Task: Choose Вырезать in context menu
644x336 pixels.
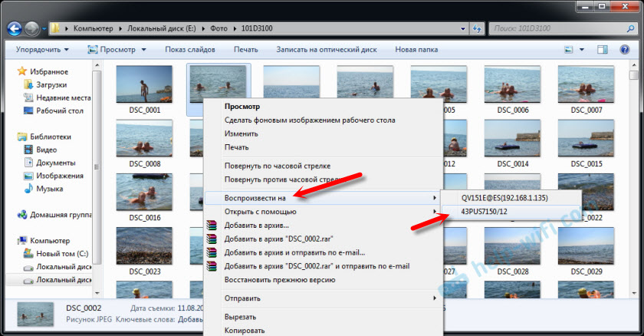Action: pos(240,317)
